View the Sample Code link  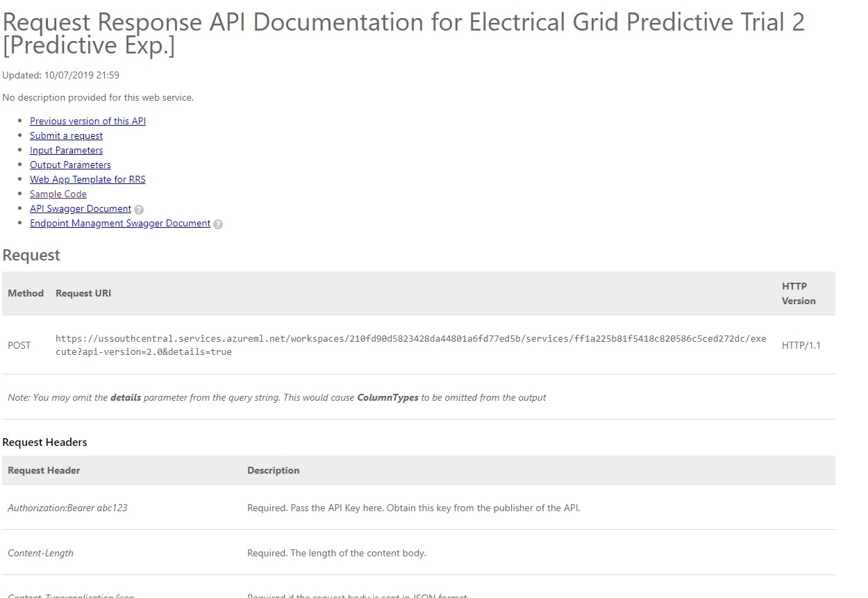pos(58,194)
